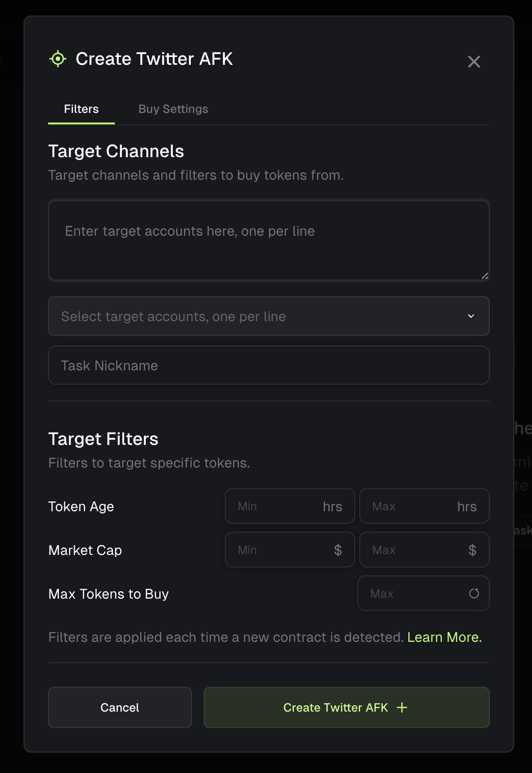
Task: Click the Create Twitter AFK button
Action: pos(346,707)
